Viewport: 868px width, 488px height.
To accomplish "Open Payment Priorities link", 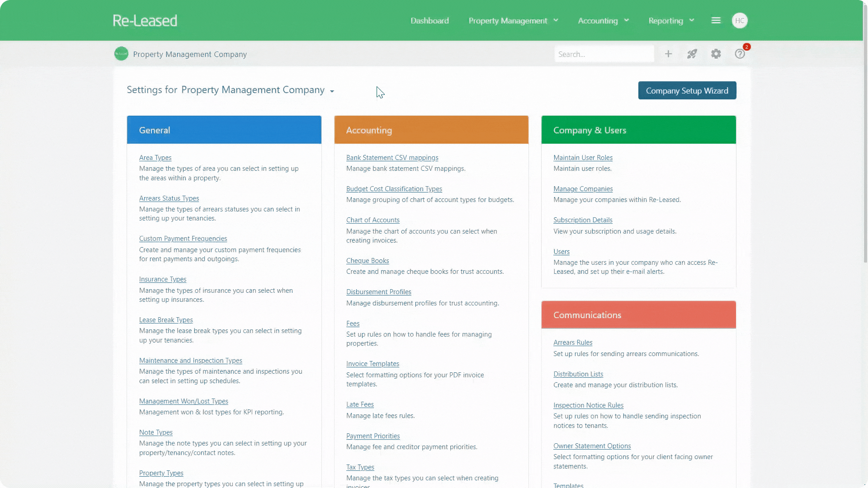I will (373, 436).
